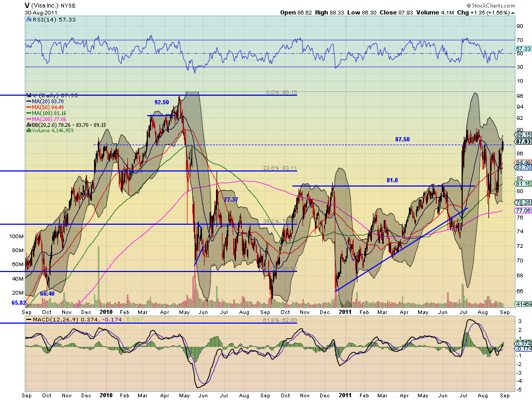Click the Fibonacci label '61.8%: 62.00'
The height and width of the screenshot is (400, 532).
click(280, 320)
